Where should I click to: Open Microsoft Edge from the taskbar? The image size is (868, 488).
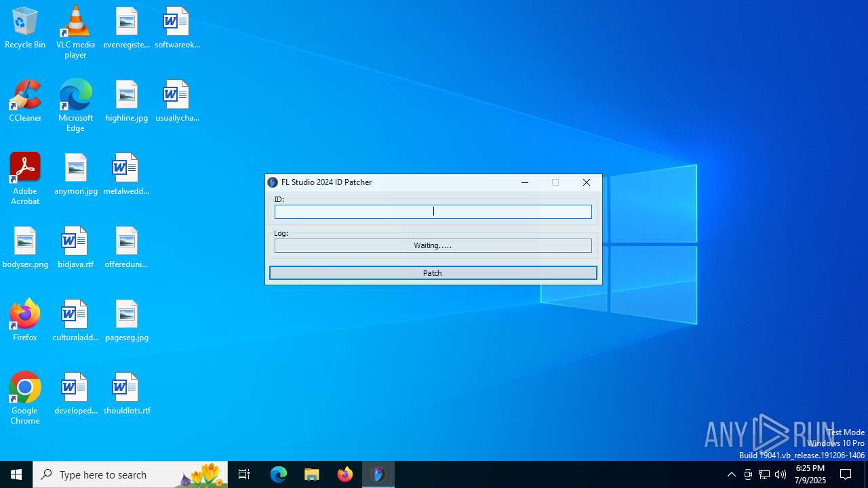[x=279, y=474]
